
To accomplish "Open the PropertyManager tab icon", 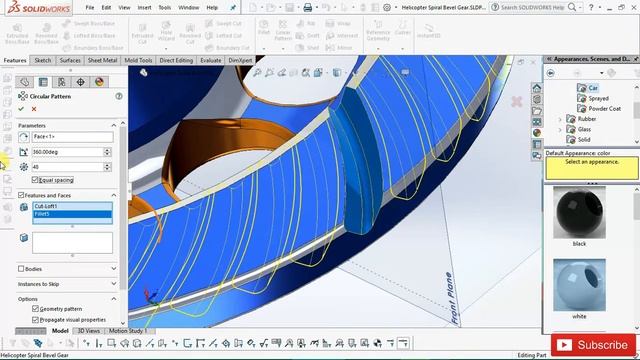I will click(x=43, y=82).
